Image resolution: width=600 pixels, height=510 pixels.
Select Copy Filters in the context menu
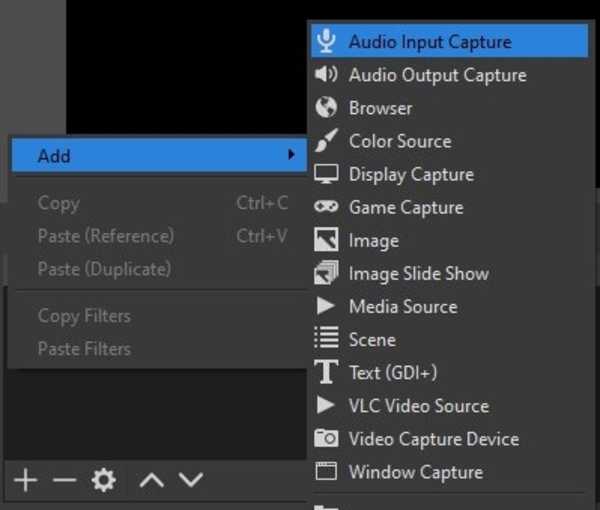pyautogui.click(x=159, y=316)
